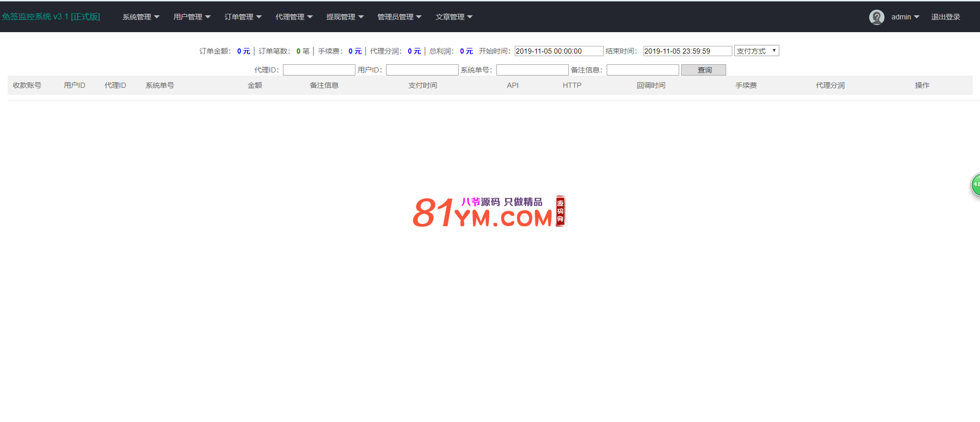
Task: Click the 订单金额 0 元 value
Action: [244, 51]
